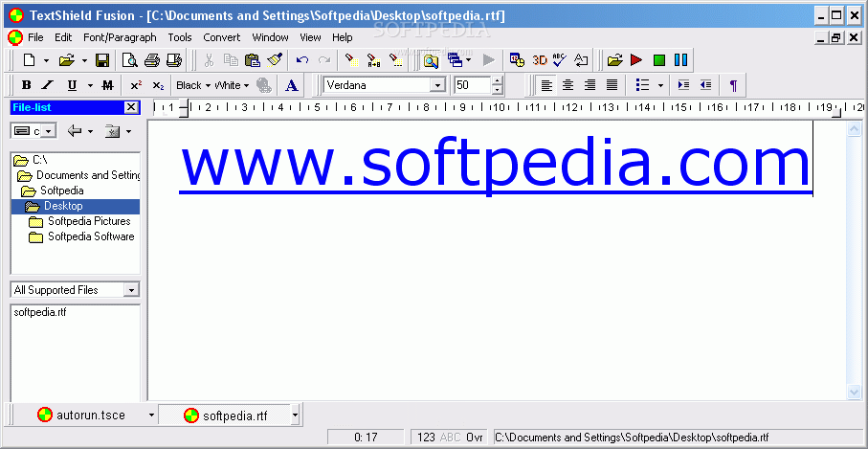Screen dimensions: 868x449
Task: Open the Convert menu
Action: 222,37
